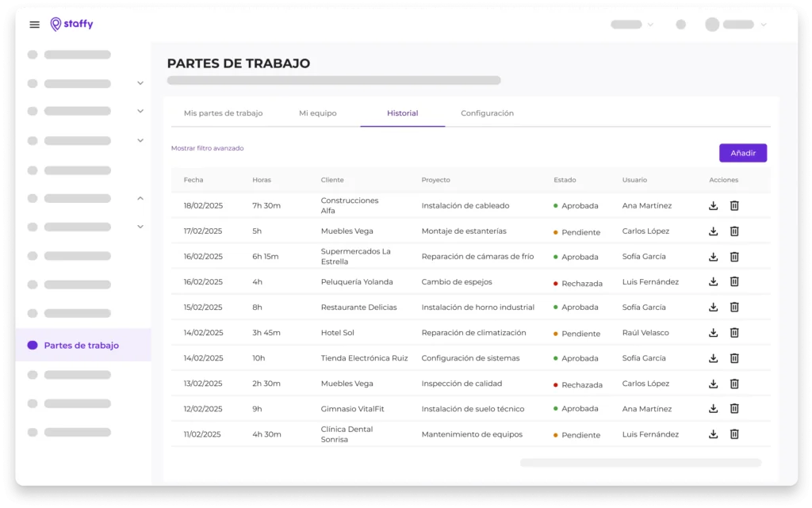Show the advanced filter link
The width and height of the screenshot is (812, 508).
208,148
